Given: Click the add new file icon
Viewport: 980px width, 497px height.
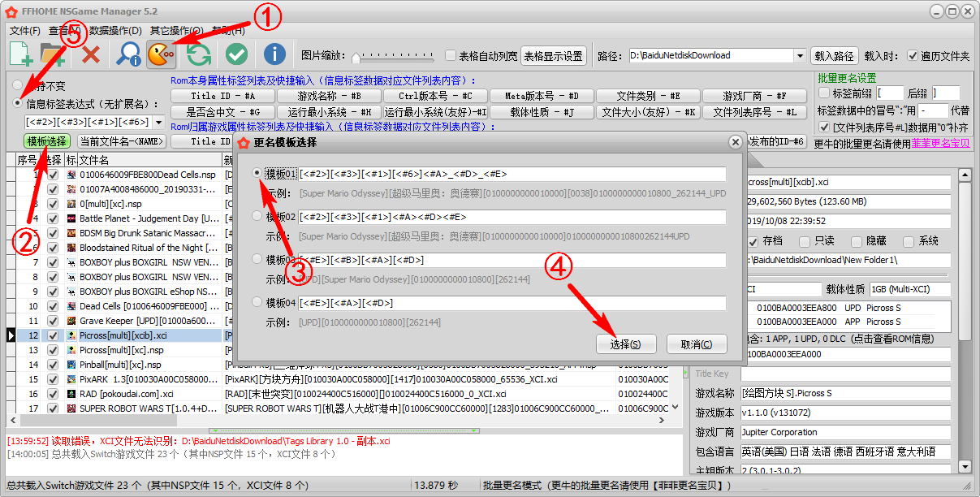Looking at the screenshot, I should click(22, 54).
